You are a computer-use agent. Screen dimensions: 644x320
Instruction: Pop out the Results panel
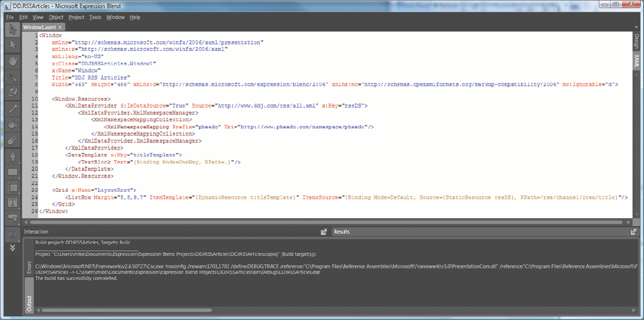(x=633, y=232)
